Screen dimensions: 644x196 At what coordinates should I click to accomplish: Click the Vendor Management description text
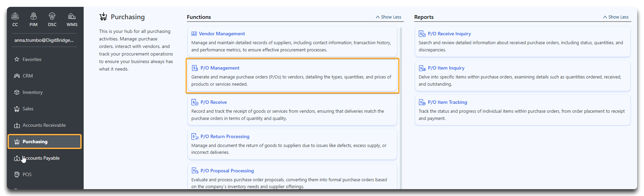pos(291,46)
